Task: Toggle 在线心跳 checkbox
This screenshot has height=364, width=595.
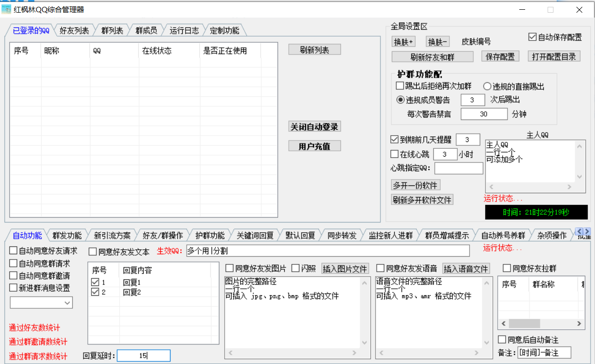Action: point(395,154)
